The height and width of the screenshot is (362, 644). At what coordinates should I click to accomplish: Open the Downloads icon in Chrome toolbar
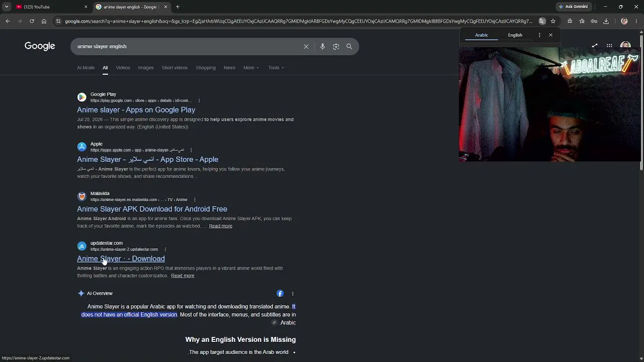pos(606,21)
